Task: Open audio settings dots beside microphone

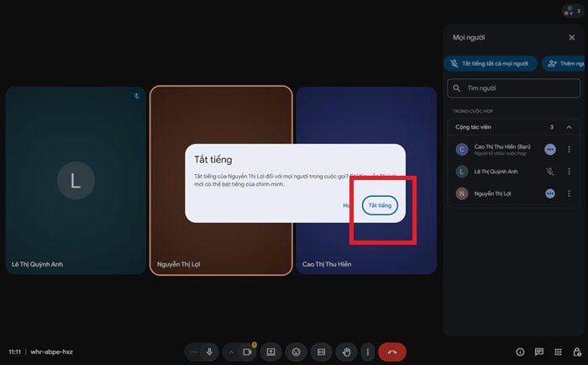Action: pyautogui.click(x=192, y=352)
